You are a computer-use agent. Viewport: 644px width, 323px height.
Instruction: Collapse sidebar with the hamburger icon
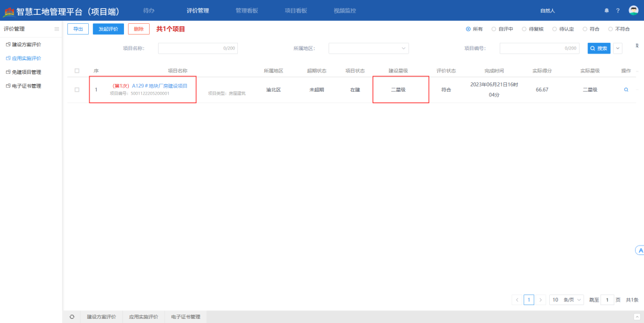click(x=57, y=29)
